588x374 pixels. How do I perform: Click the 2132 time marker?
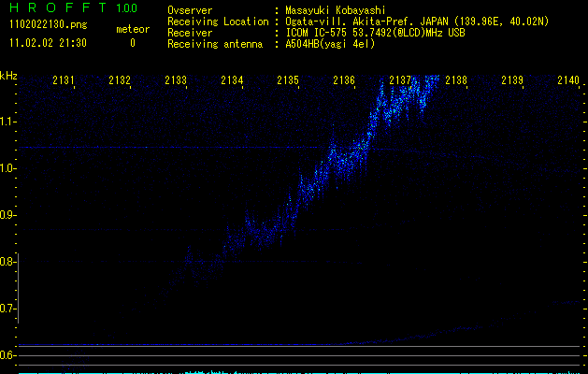(120, 80)
